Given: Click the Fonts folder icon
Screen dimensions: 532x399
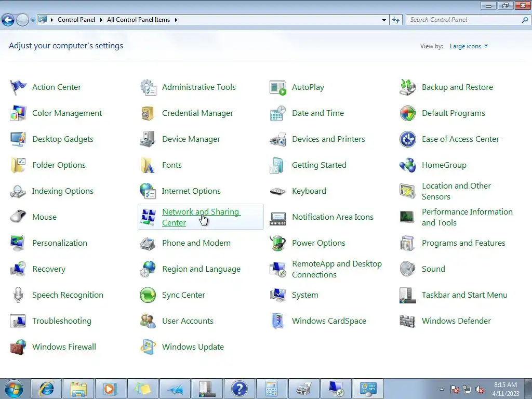Looking at the screenshot, I should pos(148,165).
